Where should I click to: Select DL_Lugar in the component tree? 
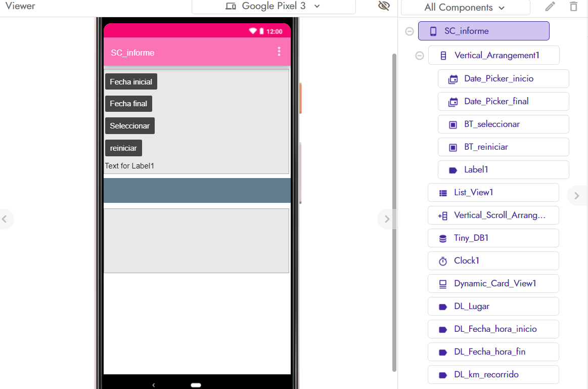[493, 306]
